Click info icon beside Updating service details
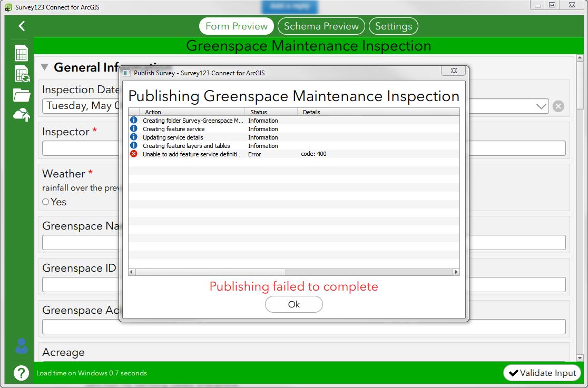The image size is (588, 388). tap(133, 137)
